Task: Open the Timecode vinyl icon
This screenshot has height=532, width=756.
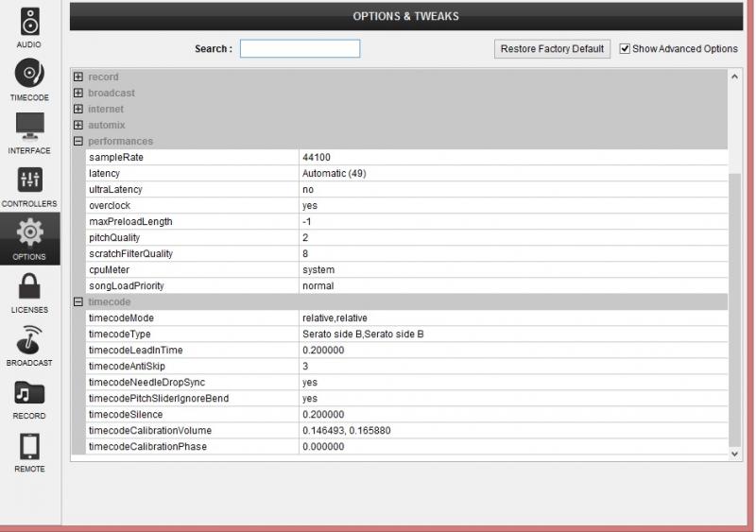Action: [x=29, y=75]
